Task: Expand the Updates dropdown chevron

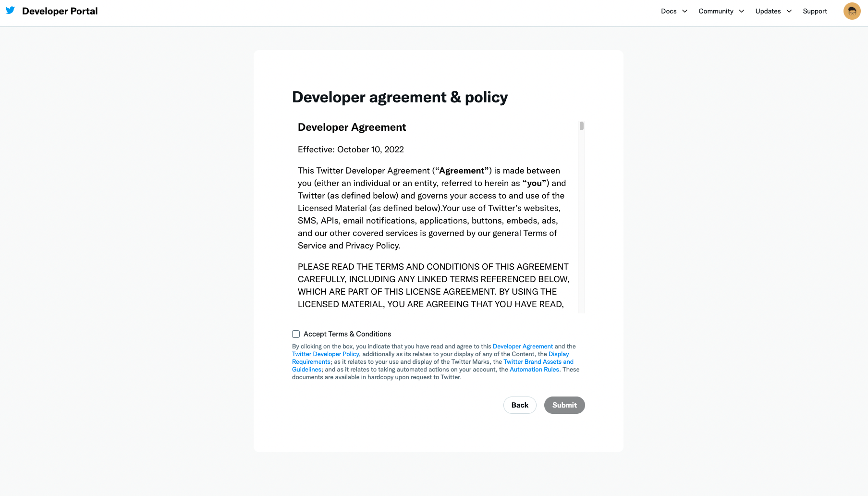Action: 789,11
